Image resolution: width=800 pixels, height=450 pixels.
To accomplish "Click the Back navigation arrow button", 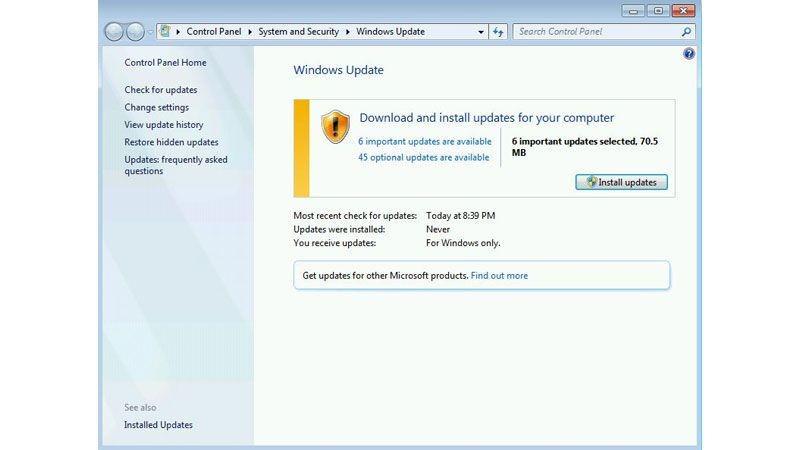I will click(114, 32).
